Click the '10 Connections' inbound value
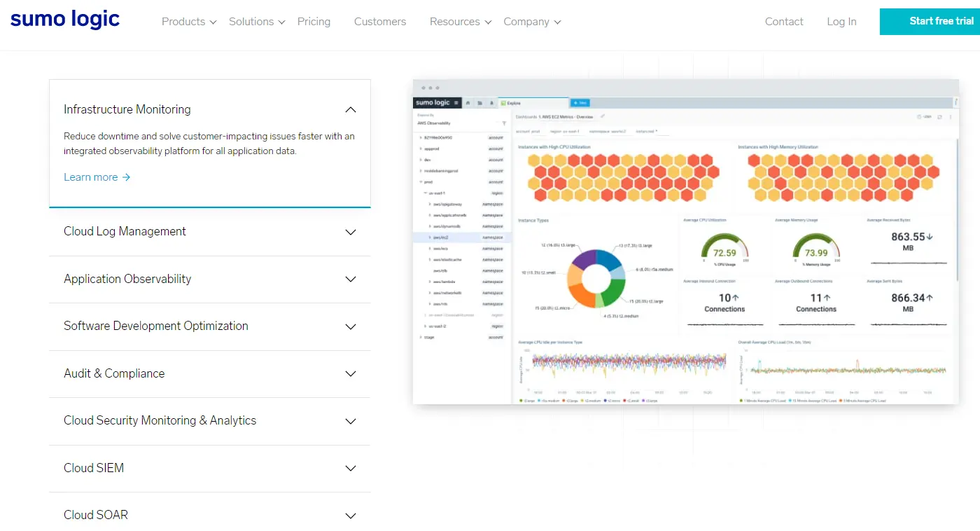 [x=724, y=303]
